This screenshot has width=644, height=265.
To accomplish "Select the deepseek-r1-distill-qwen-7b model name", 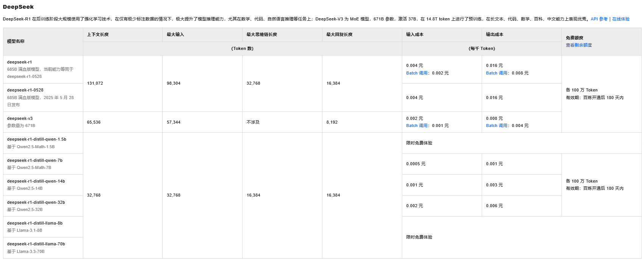I will tap(35, 160).
